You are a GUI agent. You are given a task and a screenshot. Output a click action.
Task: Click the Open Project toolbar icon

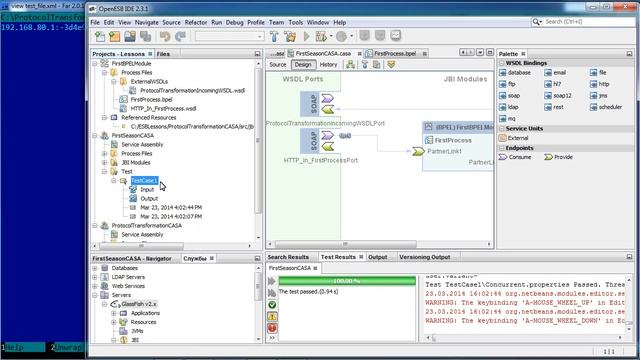pos(130,36)
